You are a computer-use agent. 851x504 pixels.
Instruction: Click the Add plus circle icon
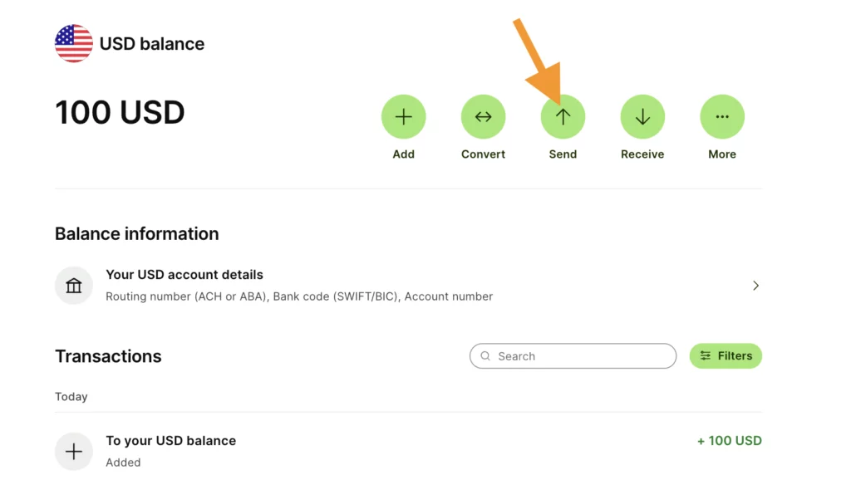coord(403,117)
